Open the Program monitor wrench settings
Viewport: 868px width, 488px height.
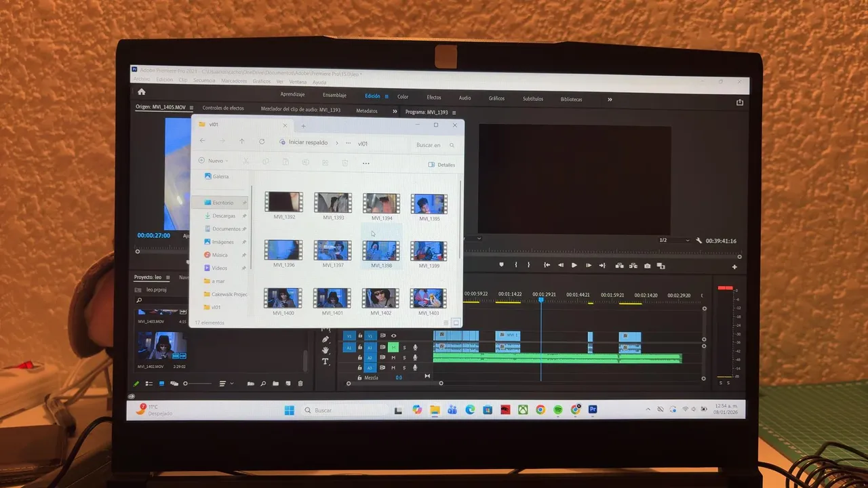point(698,241)
